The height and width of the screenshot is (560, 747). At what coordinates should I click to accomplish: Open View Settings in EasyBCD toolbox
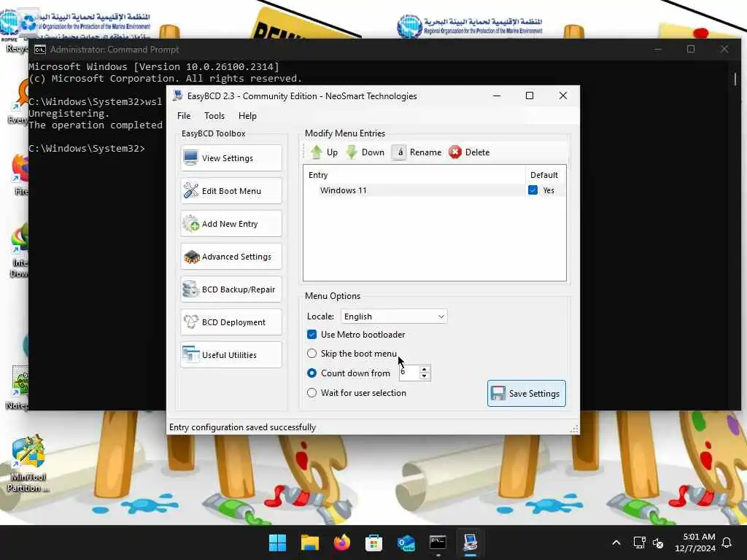(x=231, y=158)
